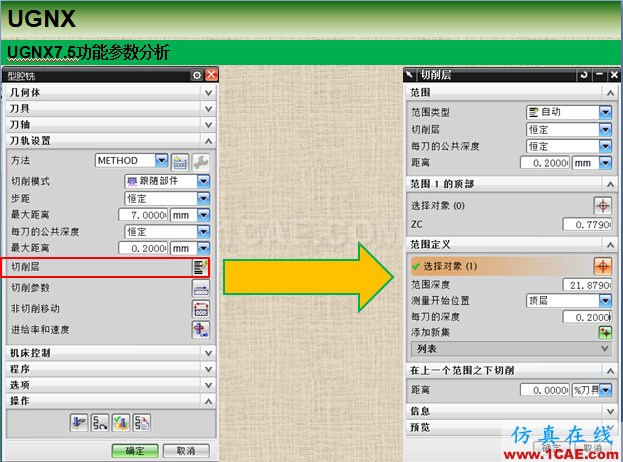Screen dimensions: 623x462
Task: Open mm unit dropdown beside 最大距离 0.2000
Action: [x=203, y=248]
